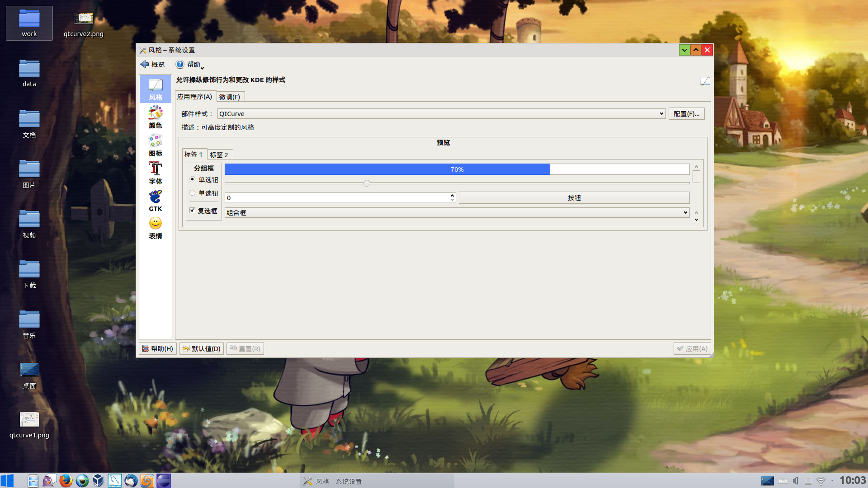Screen dimensions: 868x488
Task: Open the Wi-Fi network tray icon
Action: click(821, 481)
